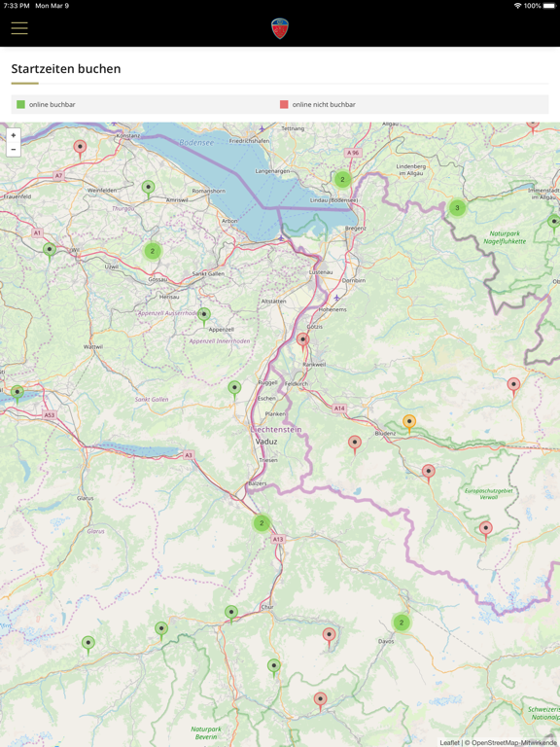
Task: Tap the Wi-Fi icon in status bar
Action: tap(517, 6)
